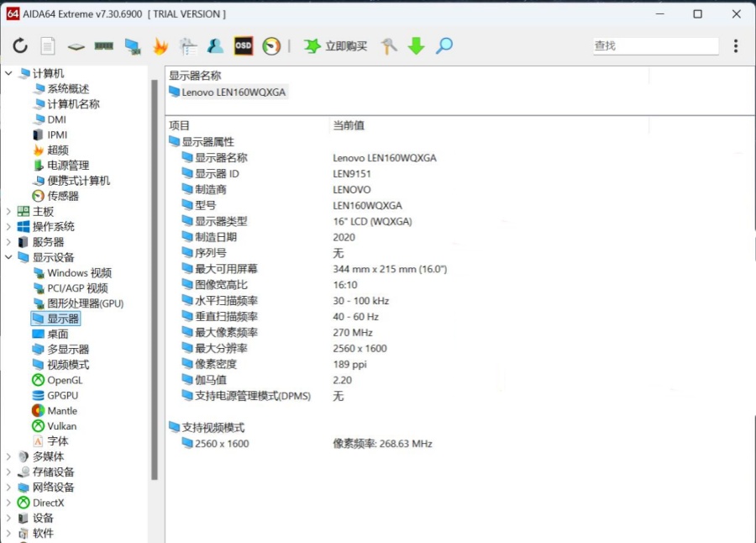Click the user account toolbar icon

tap(216, 46)
